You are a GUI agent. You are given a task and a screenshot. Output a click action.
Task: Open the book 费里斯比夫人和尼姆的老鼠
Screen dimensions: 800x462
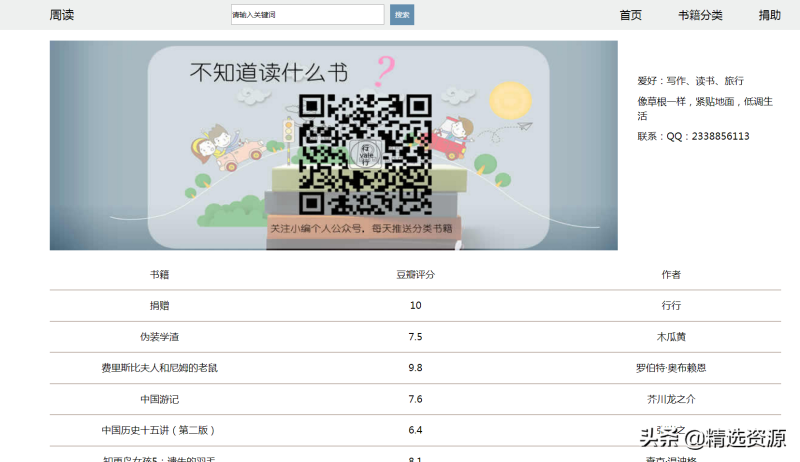[159, 368]
